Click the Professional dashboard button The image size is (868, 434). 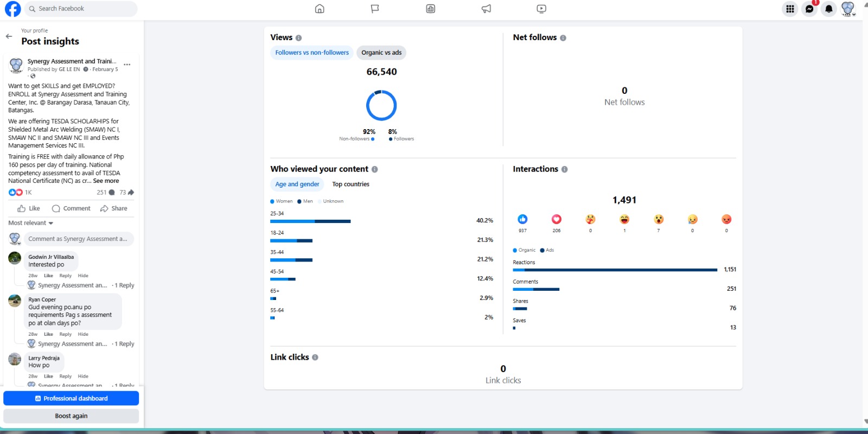pyautogui.click(x=71, y=398)
